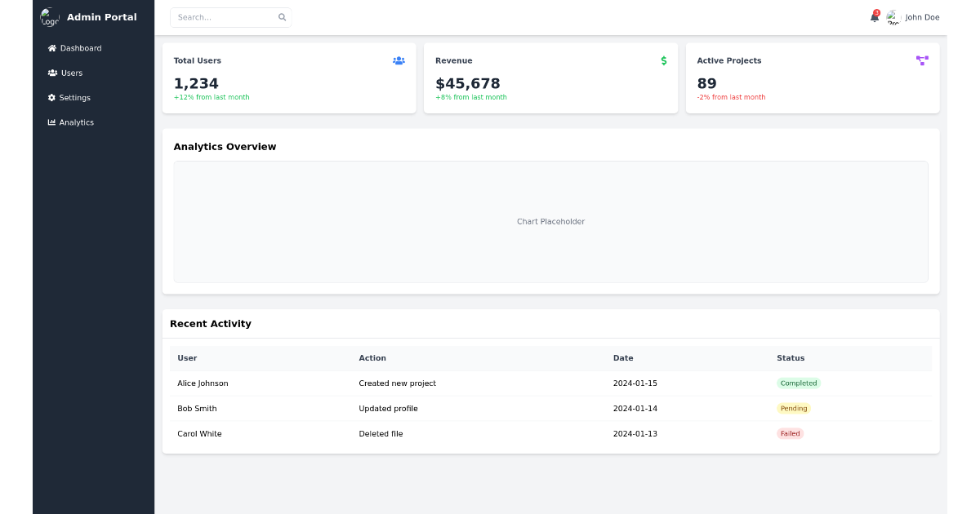Screen dimensions: 980x514
Task: Open notifications via the bell icon
Action: click(x=874, y=17)
